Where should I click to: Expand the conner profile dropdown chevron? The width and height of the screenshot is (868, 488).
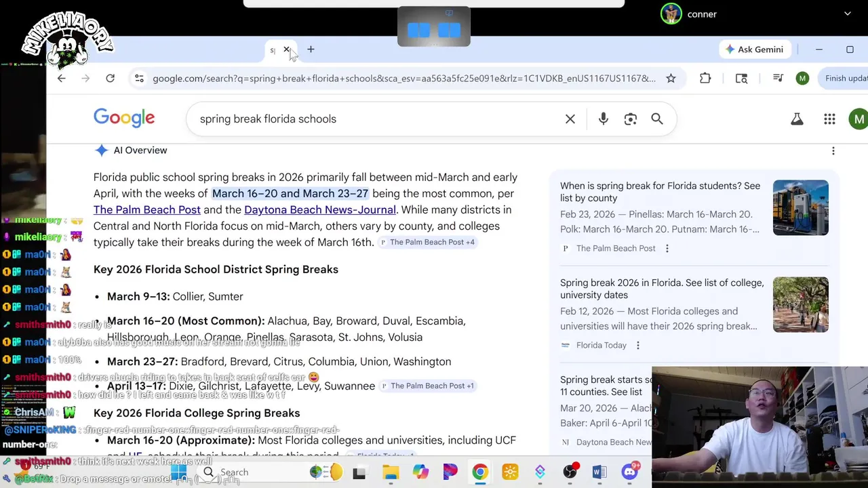click(847, 14)
